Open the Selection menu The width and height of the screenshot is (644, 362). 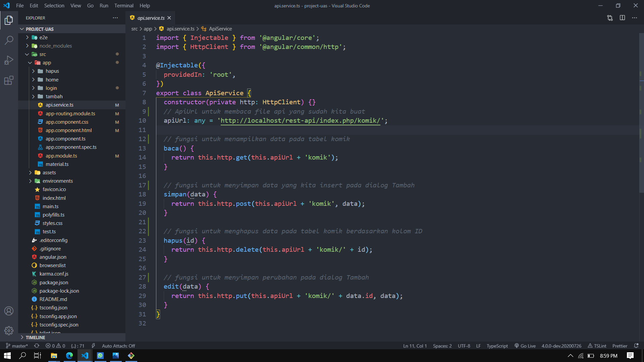pyautogui.click(x=54, y=5)
